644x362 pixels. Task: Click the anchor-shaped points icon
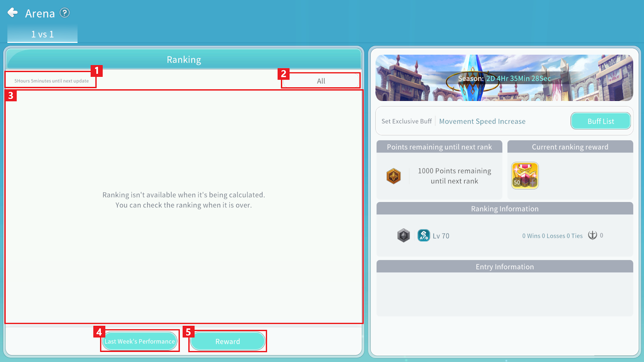[x=592, y=235]
